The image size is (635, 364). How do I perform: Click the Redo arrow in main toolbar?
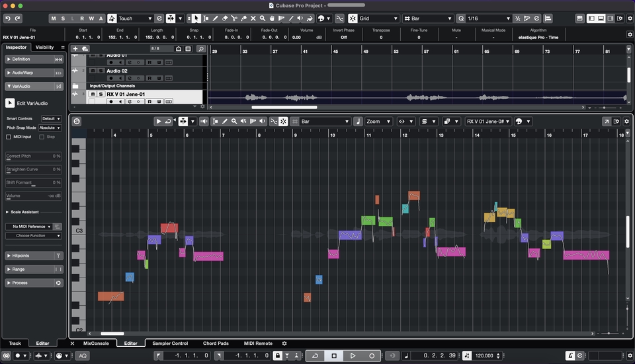click(17, 18)
